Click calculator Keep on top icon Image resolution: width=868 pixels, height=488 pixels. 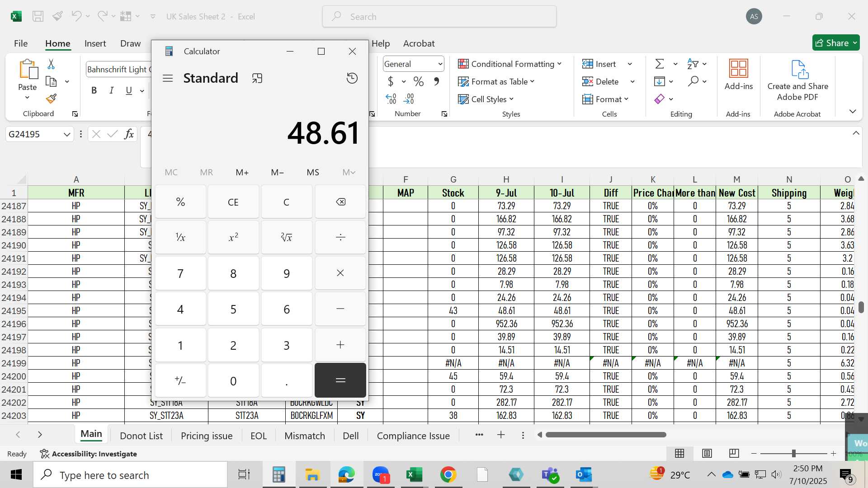click(257, 78)
